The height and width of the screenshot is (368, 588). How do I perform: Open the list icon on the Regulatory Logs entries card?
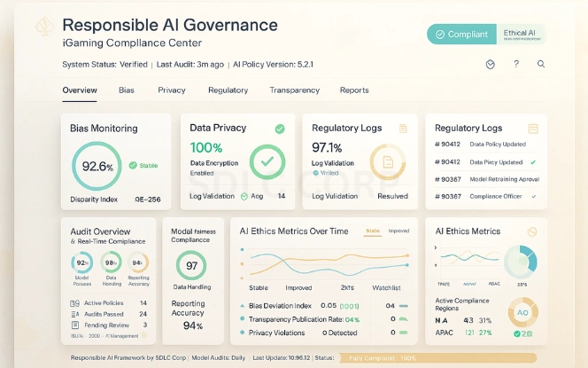533,129
